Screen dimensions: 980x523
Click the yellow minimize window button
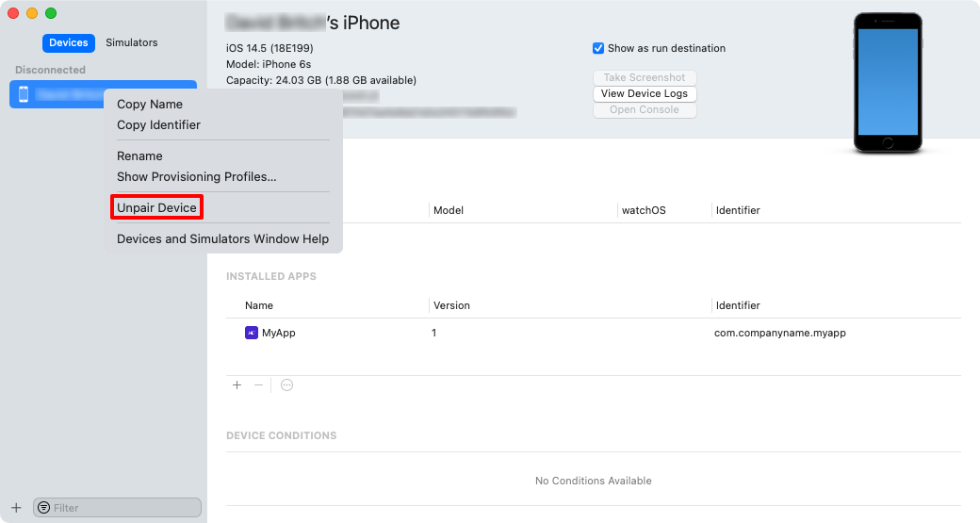click(x=32, y=13)
